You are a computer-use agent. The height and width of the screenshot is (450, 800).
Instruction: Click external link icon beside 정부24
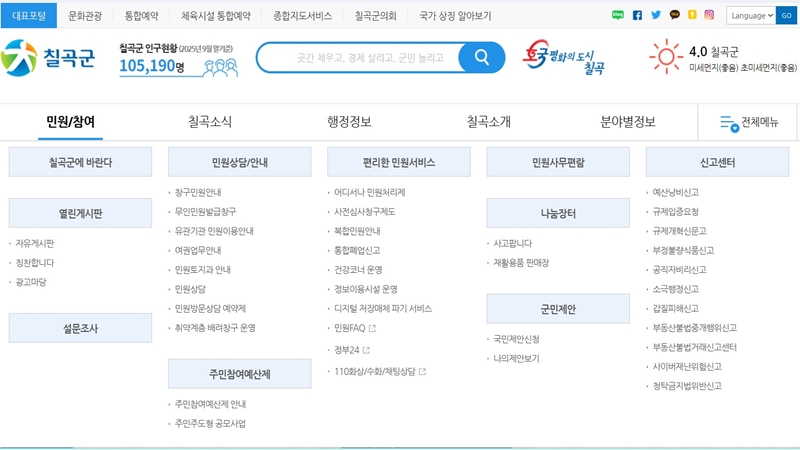tap(366, 350)
